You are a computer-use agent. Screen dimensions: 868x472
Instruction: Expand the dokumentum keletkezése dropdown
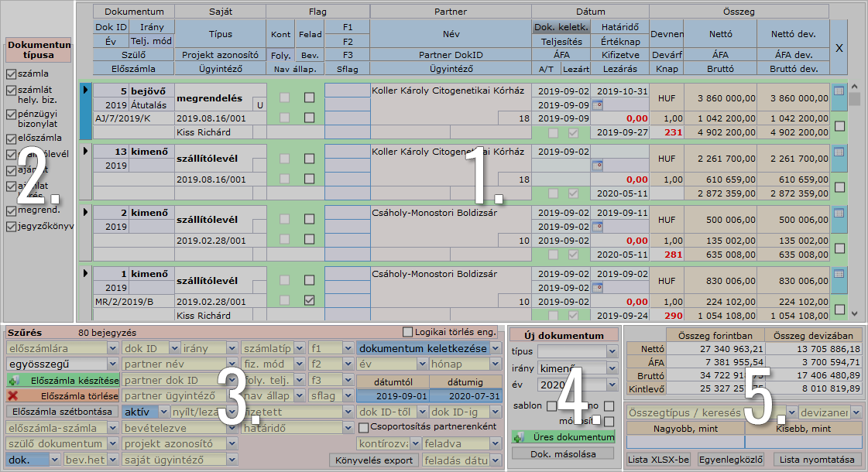click(x=496, y=349)
